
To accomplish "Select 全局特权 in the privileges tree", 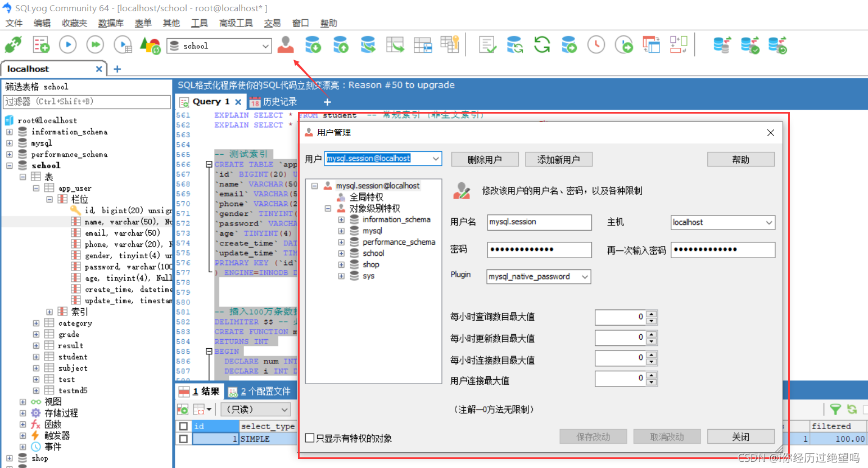I will pyautogui.click(x=366, y=197).
